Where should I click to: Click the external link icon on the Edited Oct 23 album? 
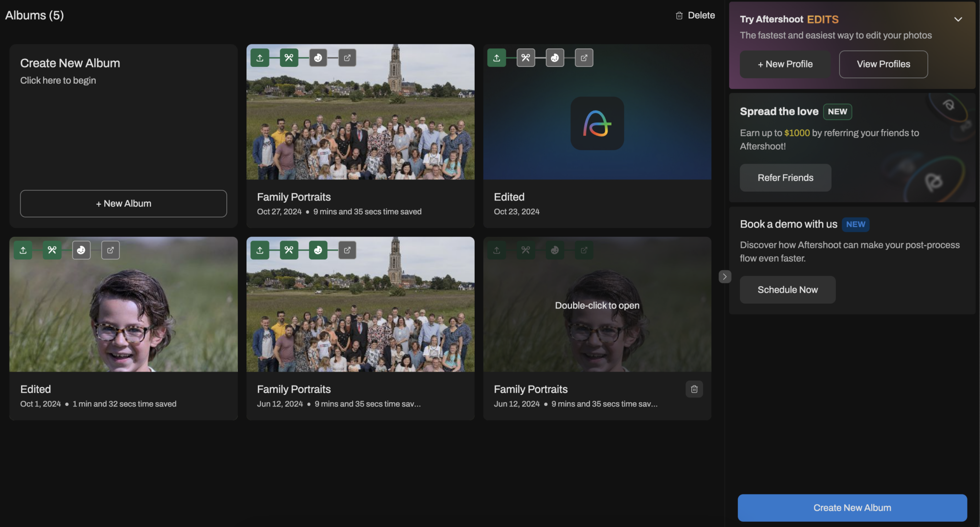584,57
